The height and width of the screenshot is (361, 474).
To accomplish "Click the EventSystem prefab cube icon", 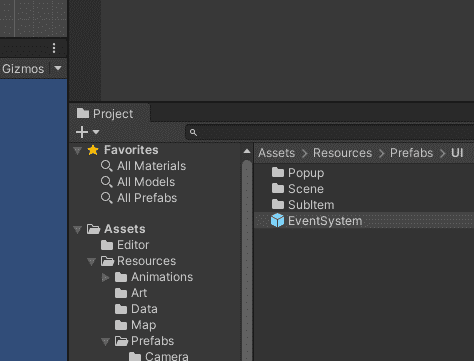I will 277,221.
